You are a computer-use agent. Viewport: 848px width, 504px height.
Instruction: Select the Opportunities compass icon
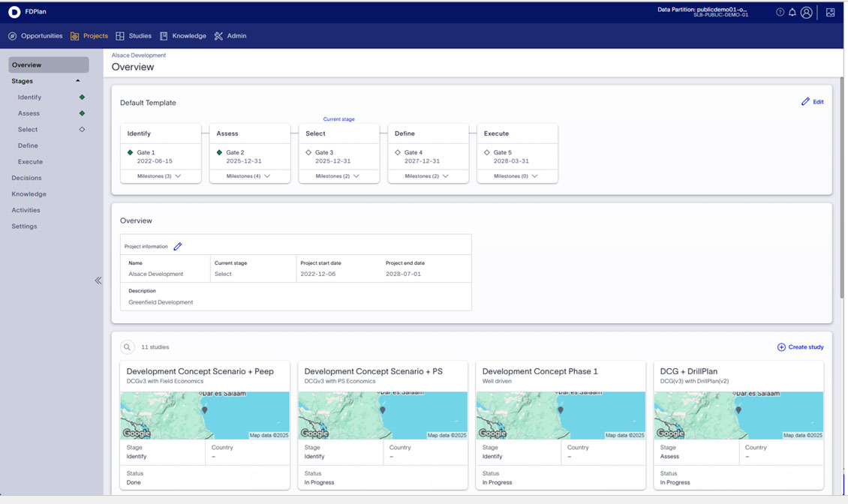[12, 35]
